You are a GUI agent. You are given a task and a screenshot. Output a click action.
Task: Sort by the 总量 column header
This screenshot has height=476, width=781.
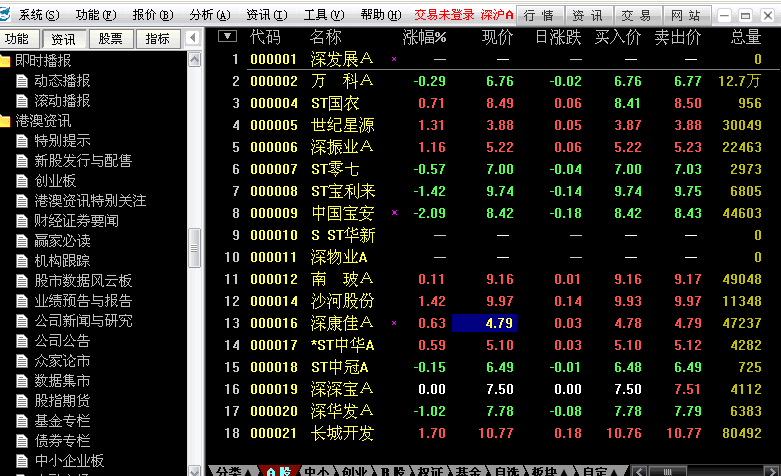point(746,37)
